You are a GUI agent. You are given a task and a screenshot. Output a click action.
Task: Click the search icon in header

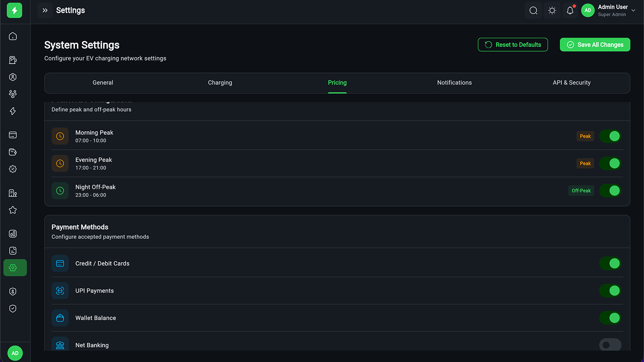coord(533,11)
